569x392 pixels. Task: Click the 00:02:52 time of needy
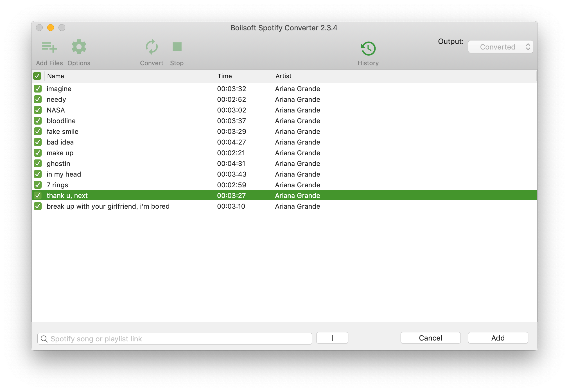[232, 99]
